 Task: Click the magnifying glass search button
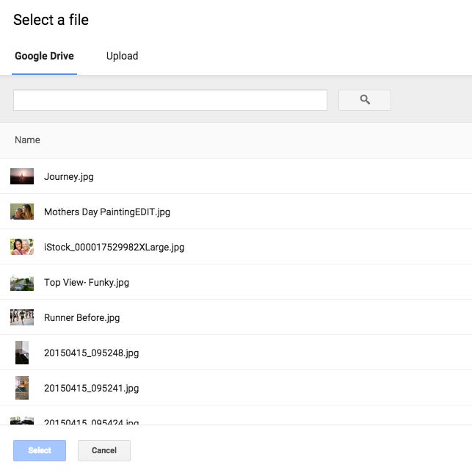pos(365,100)
